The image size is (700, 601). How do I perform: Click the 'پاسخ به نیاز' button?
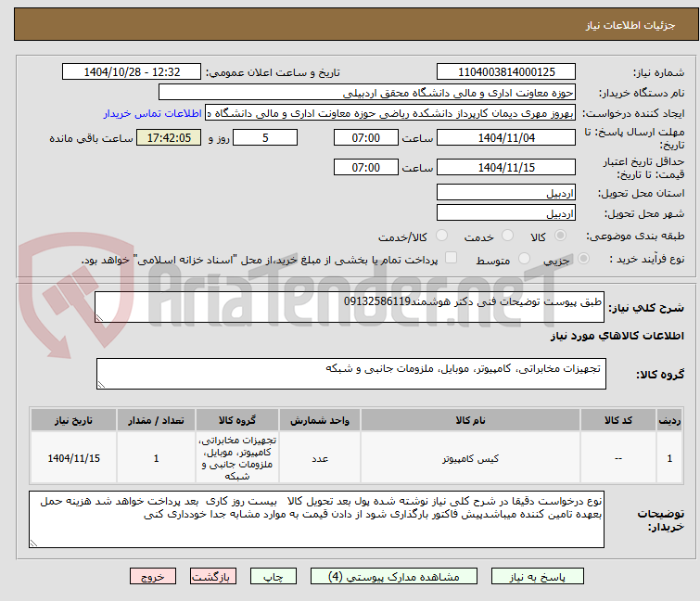pos(538,577)
